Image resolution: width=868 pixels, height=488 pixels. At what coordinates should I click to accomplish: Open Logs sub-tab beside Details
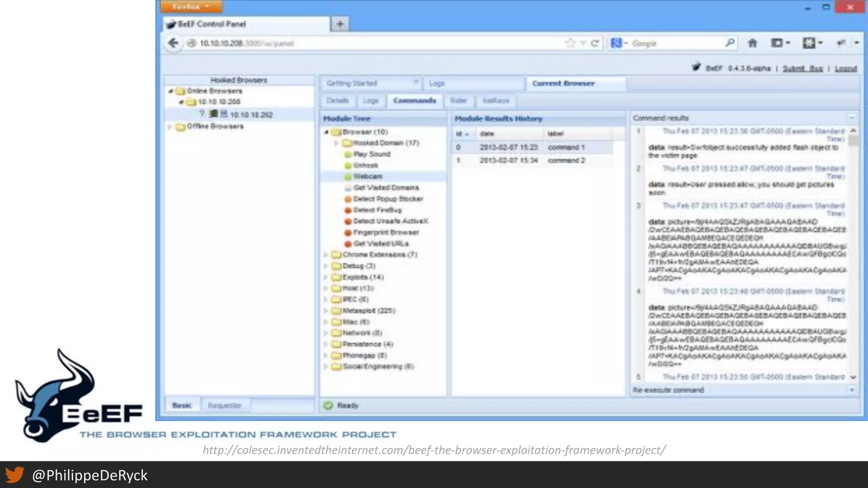tap(370, 100)
